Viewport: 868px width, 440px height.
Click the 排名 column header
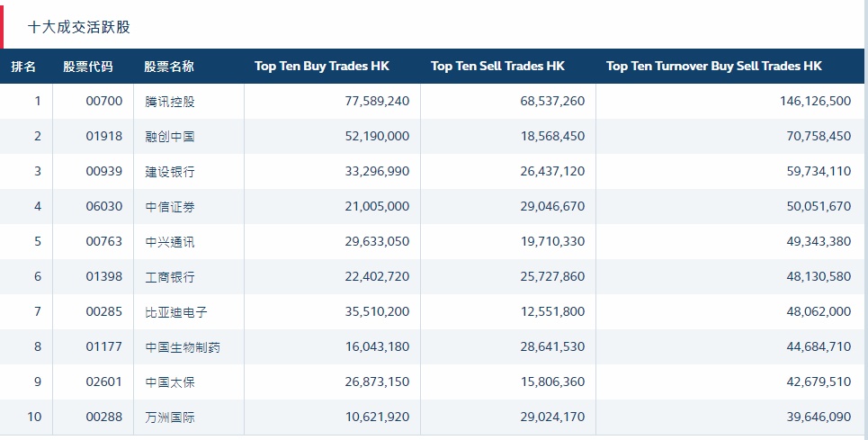[x=24, y=67]
